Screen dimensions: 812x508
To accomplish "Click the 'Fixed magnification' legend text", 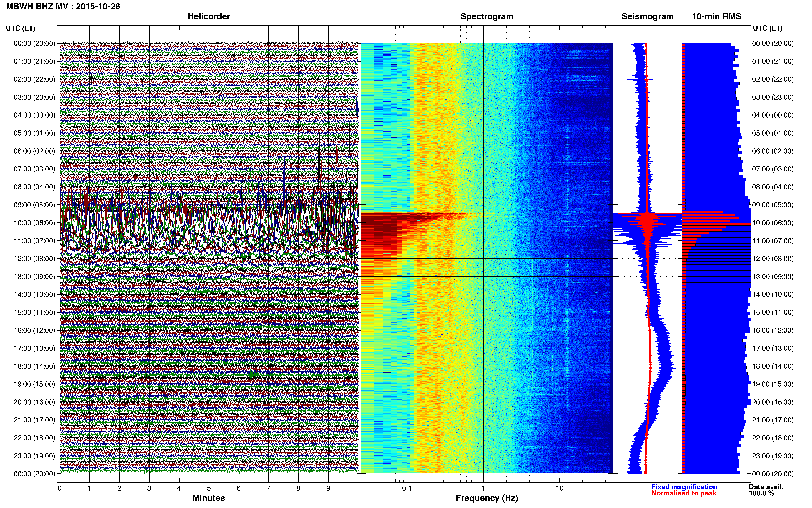I will [684, 487].
